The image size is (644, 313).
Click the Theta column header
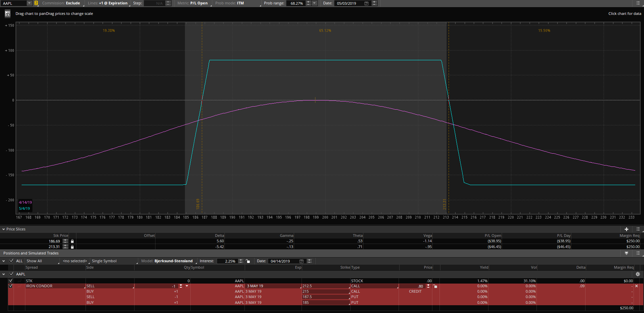(358, 236)
